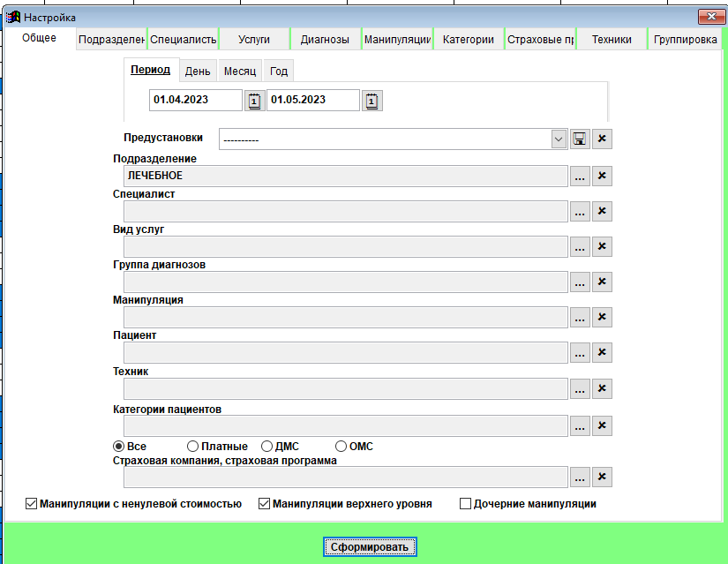Save the current preset with the floppy icon
Viewport: 728px width, 564px height.
[580, 139]
